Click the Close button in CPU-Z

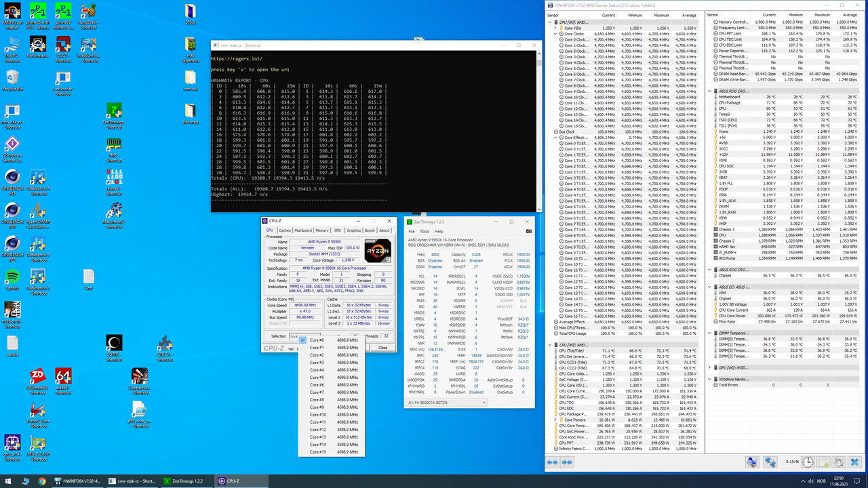pyautogui.click(x=382, y=348)
